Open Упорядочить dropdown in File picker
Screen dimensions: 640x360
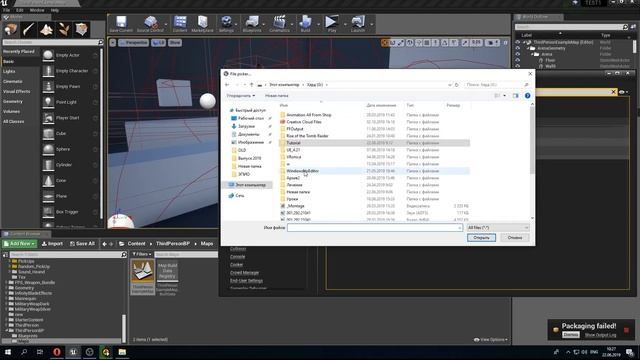point(240,96)
